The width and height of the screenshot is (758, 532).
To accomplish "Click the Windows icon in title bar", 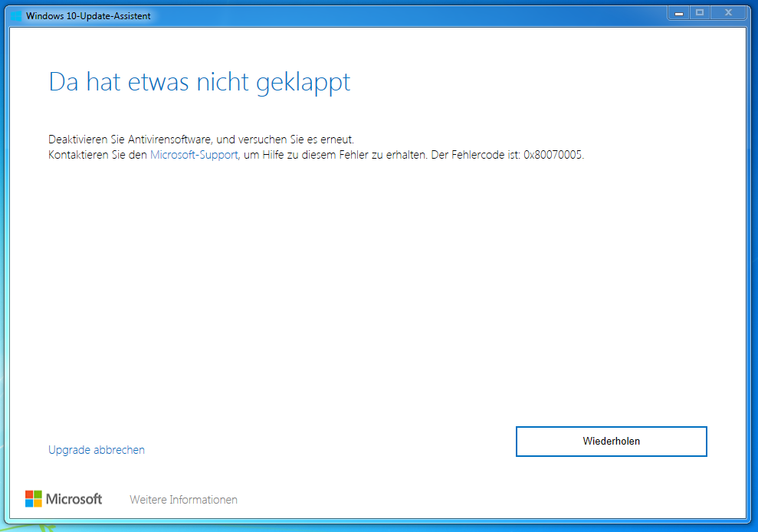I will click(x=16, y=16).
